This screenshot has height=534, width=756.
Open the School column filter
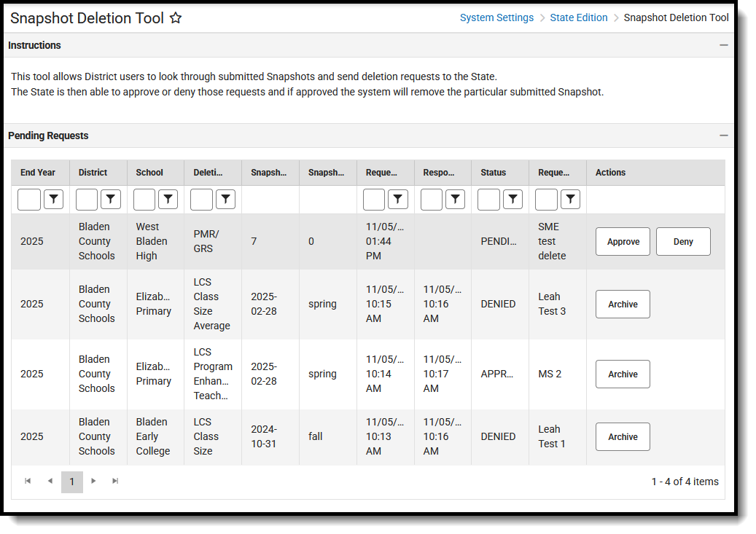point(168,199)
